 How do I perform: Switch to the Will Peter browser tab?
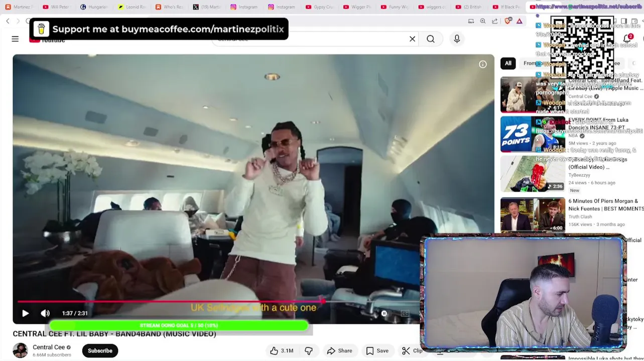click(57, 7)
